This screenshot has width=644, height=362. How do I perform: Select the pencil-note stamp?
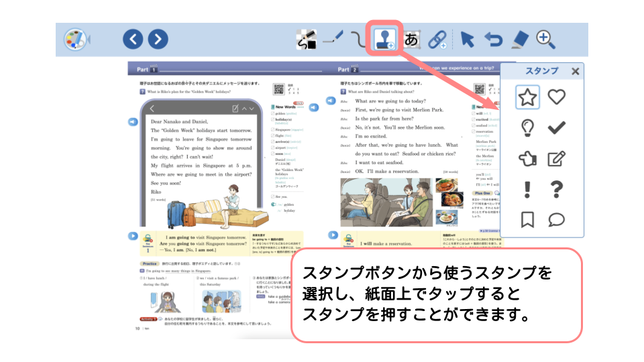(x=556, y=159)
